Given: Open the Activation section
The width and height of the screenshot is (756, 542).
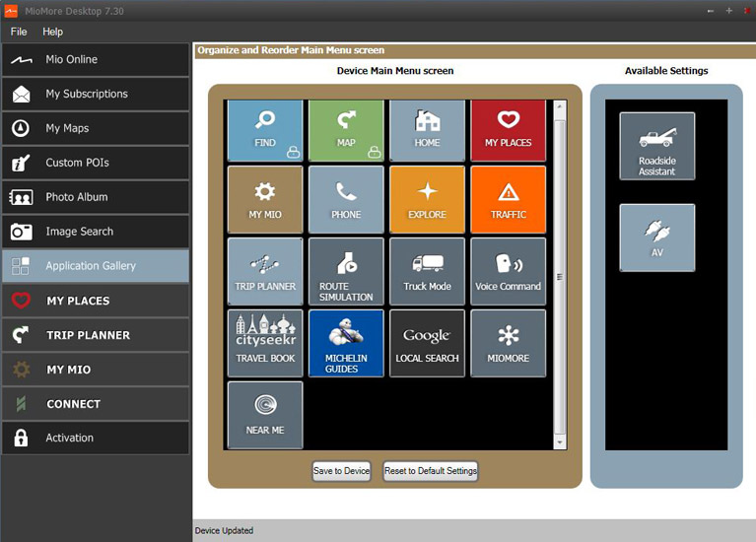Looking at the screenshot, I should tap(96, 438).
